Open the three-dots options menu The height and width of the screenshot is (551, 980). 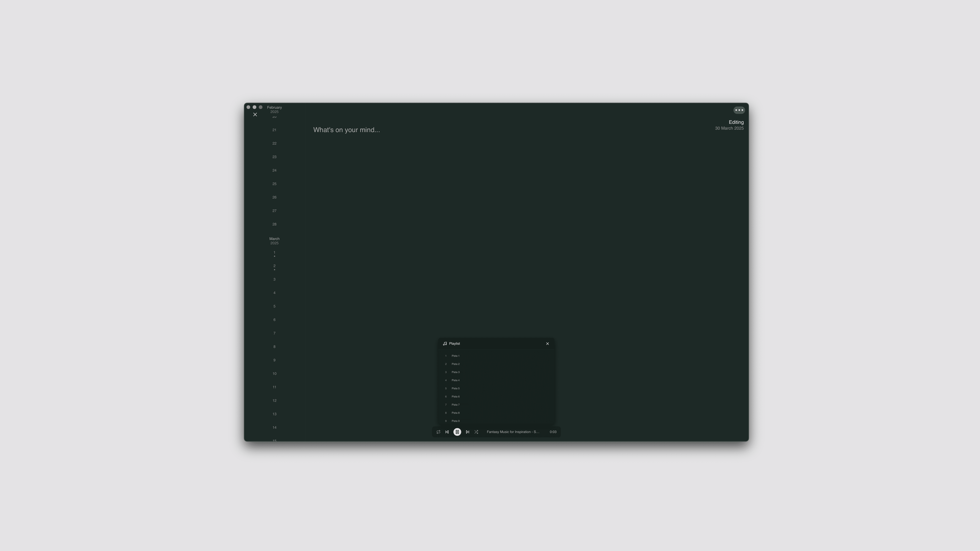739,110
